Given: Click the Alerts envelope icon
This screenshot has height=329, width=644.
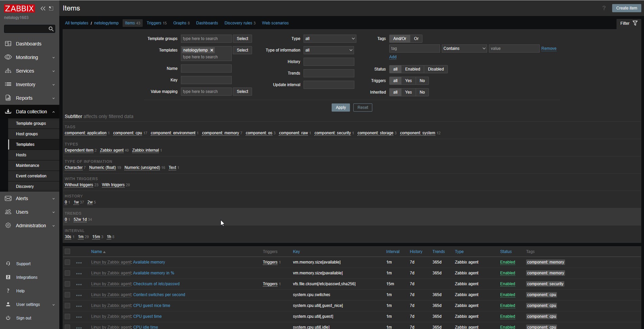Looking at the screenshot, I should tap(8, 198).
